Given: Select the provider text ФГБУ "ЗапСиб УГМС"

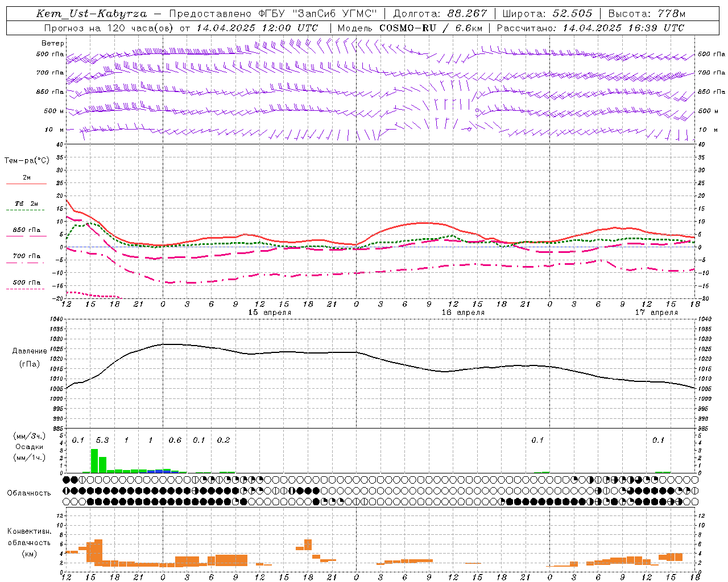Looking at the screenshot, I should click(318, 14).
